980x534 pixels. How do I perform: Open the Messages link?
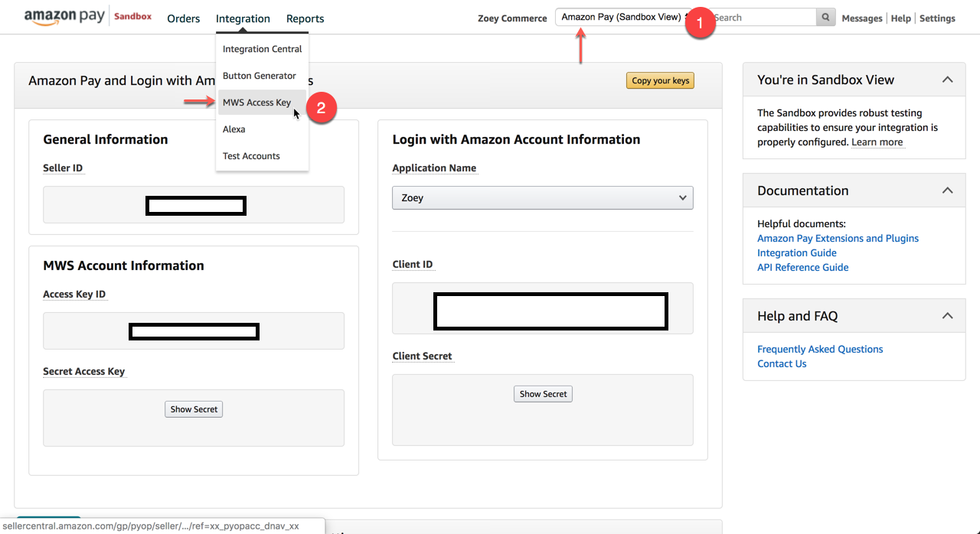click(862, 18)
